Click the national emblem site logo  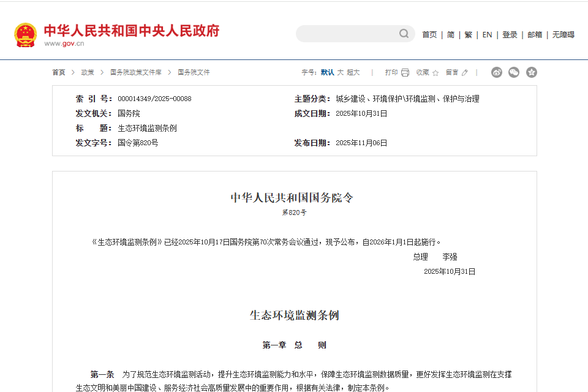tap(24, 34)
